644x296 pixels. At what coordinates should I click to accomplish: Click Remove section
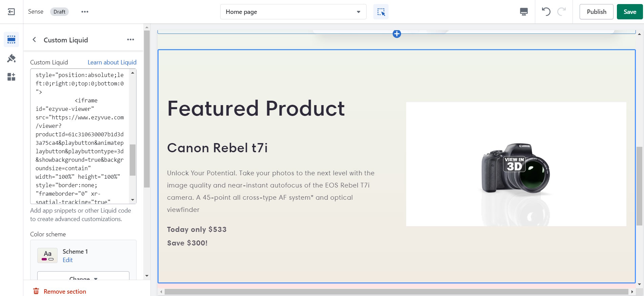[x=65, y=292]
